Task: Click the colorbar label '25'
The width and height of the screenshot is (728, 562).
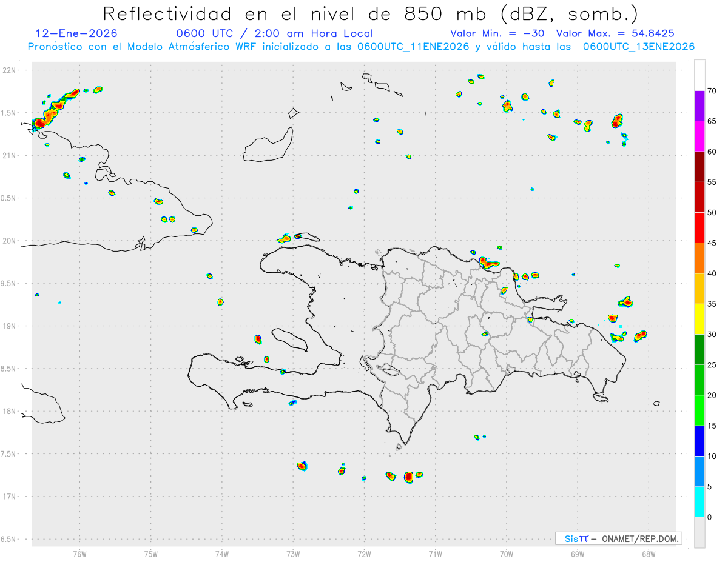Action: pyautogui.click(x=712, y=365)
